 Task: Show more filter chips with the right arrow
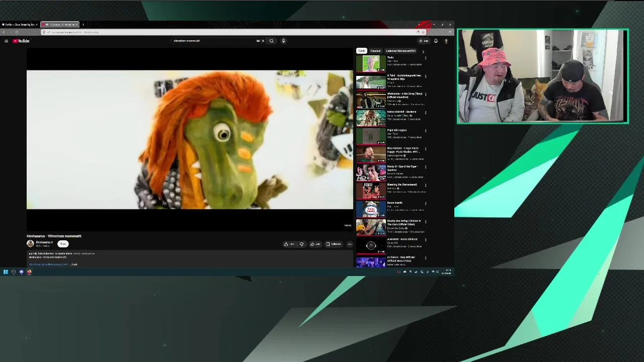coord(423,51)
